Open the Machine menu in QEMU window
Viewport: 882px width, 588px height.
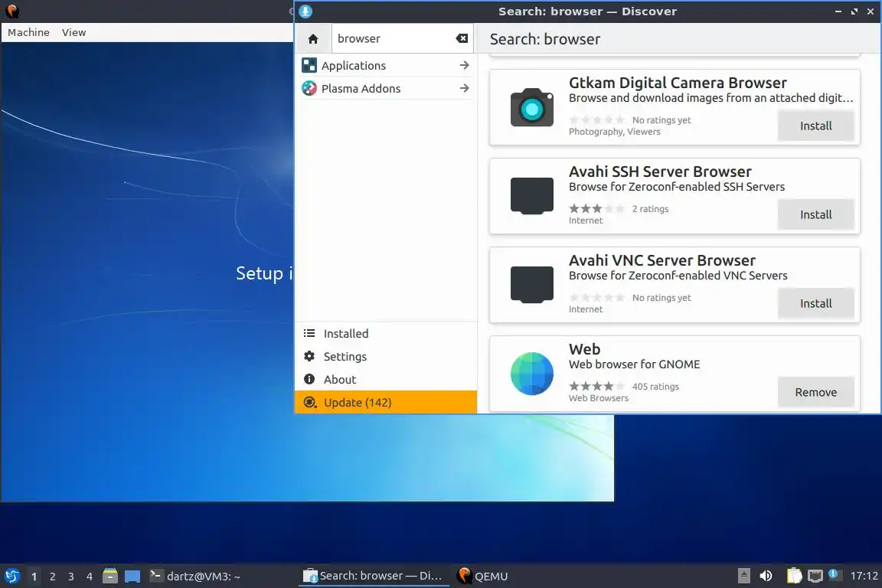[28, 33]
